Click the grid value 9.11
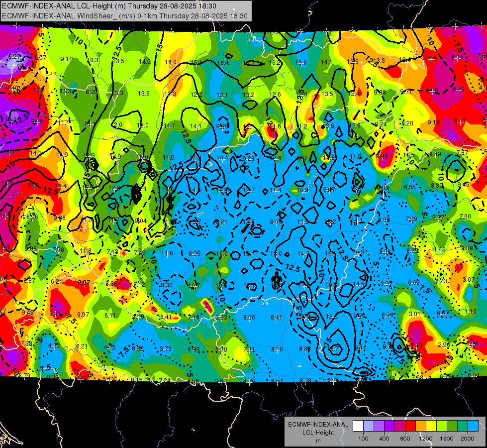Image resolution: width=487 pixels, height=448 pixels. coord(66,59)
